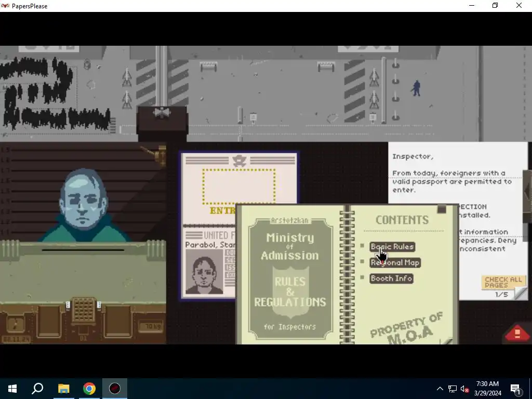The image size is (532, 399).
Task: Launch Google Chrome from the taskbar
Action: coord(89,389)
